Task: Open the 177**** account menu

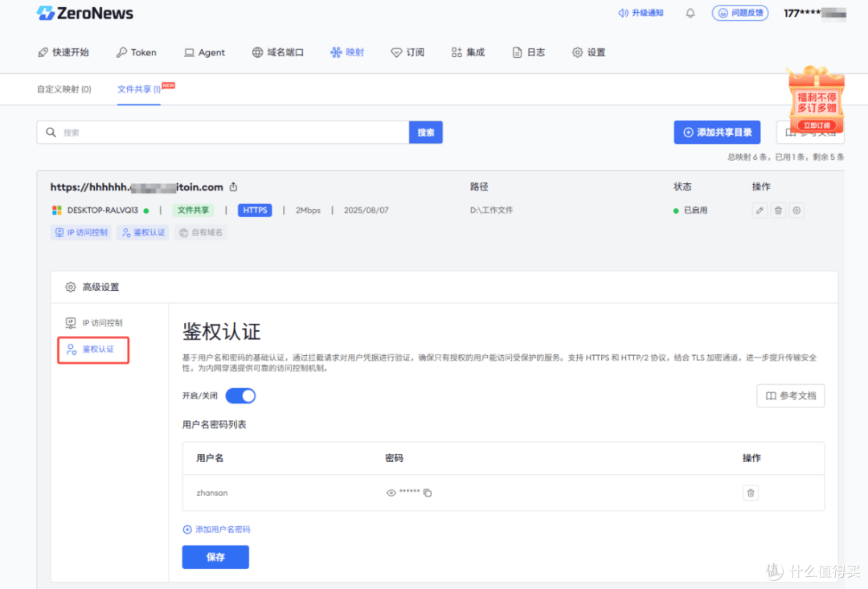Action: (814, 13)
